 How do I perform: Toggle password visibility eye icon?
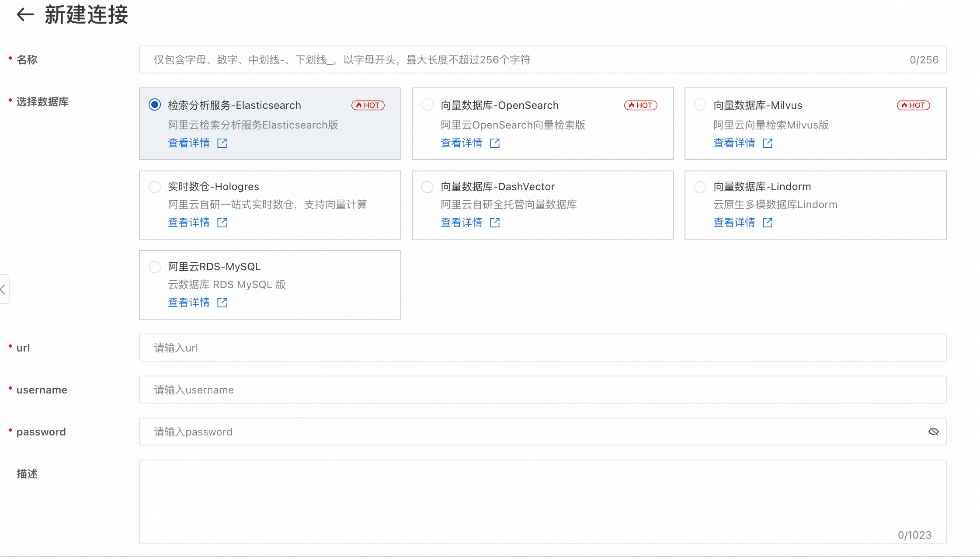(933, 432)
